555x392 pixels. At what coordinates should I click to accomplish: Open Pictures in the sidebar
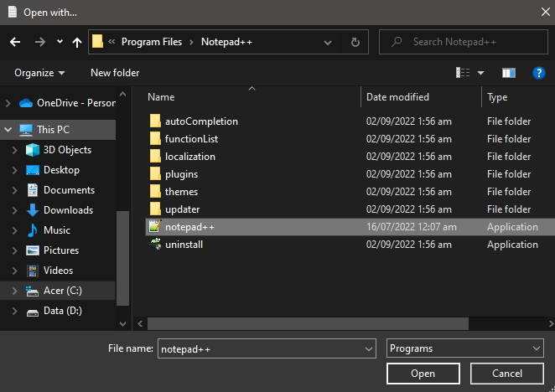pyautogui.click(x=61, y=250)
